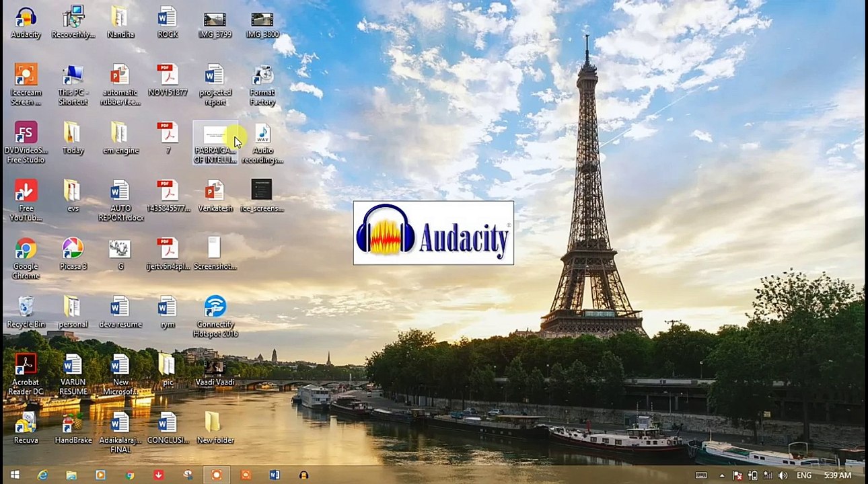
Task: Select the CONCLUSI... Word document
Action: click(x=167, y=428)
